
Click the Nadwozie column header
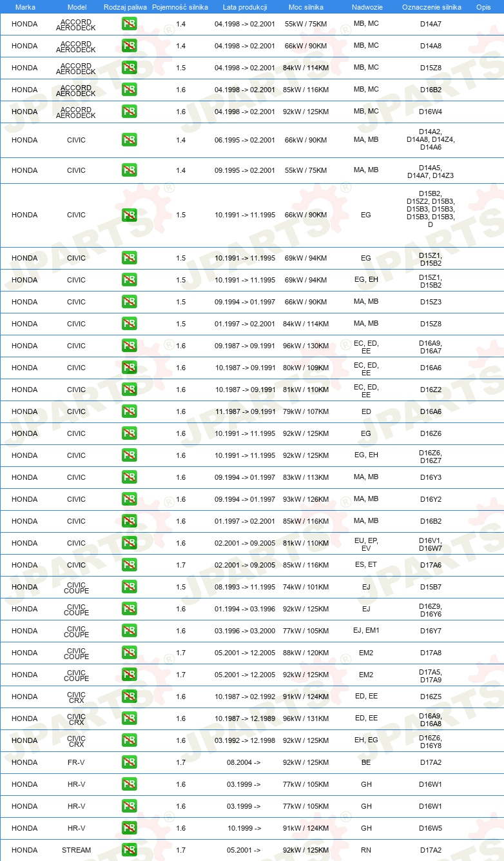click(366, 6)
